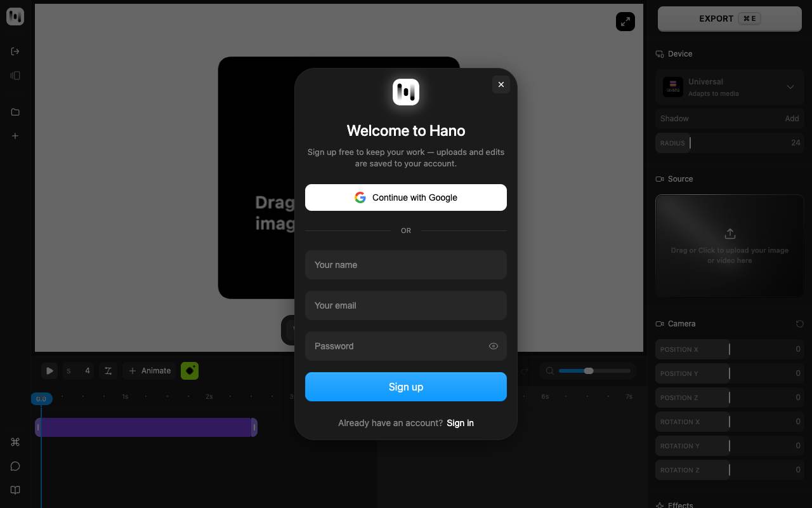Close the Welcome to Hano dialog
Image resolution: width=812 pixels, height=508 pixels.
click(x=501, y=84)
